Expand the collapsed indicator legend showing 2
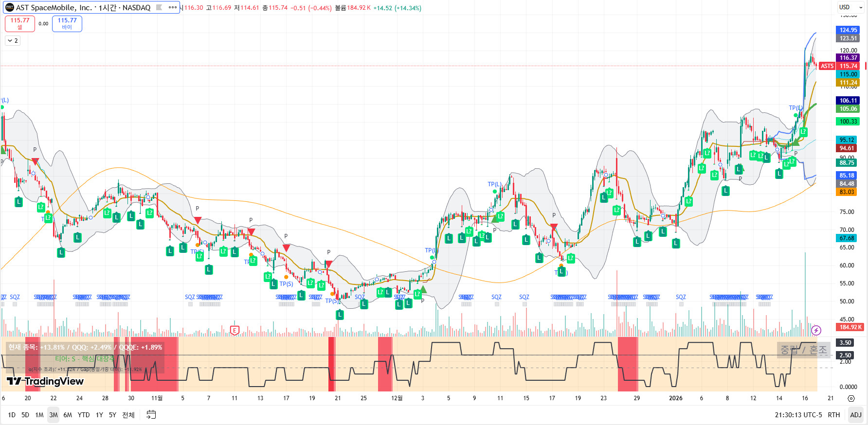This screenshot has width=868, height=425. click(13, 41)
